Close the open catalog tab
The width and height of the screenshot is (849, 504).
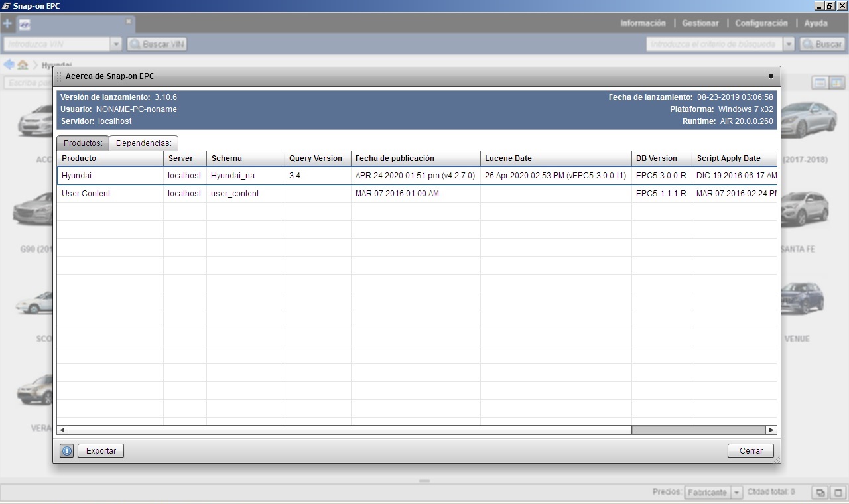click(129, 21)
